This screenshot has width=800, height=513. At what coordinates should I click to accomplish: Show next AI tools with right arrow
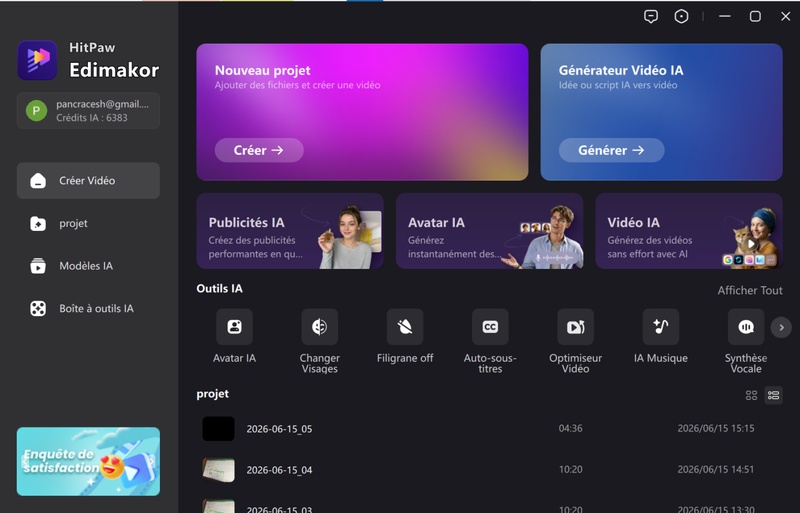tap(781, 328)
